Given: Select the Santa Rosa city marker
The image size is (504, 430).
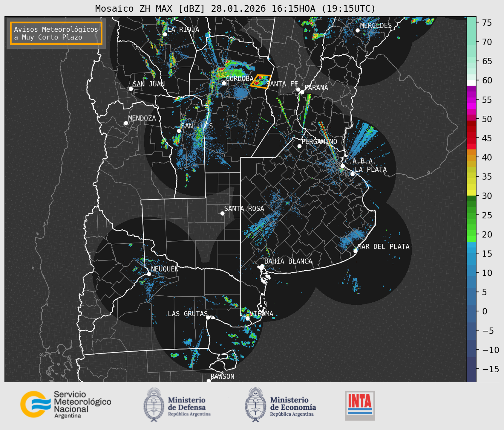Looking at the screenshot, I should click(222, 213).
